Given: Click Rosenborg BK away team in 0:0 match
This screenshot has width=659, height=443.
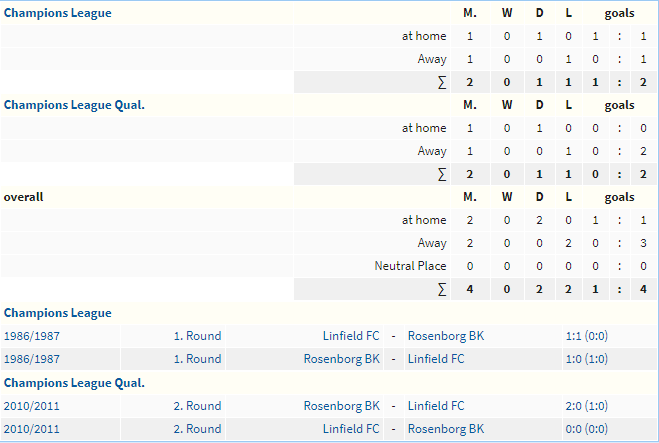Looking at the screenshot, I should [446, 429].
